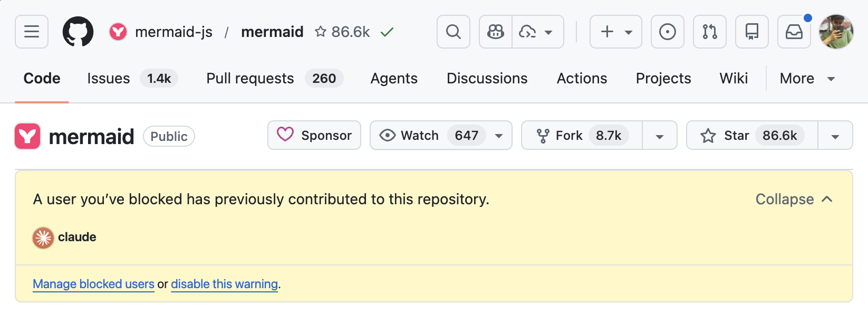Expand the Star lists dropdown arrow
Image resolution: width=868 pixels, height=323 pixels.
(x=835, y=136)
